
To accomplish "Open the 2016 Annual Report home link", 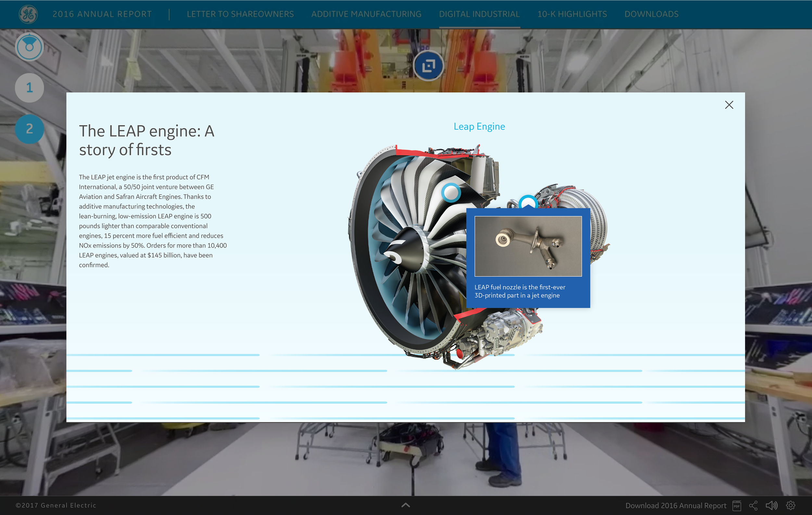I will pyautogui.click(x=102, y=14).
